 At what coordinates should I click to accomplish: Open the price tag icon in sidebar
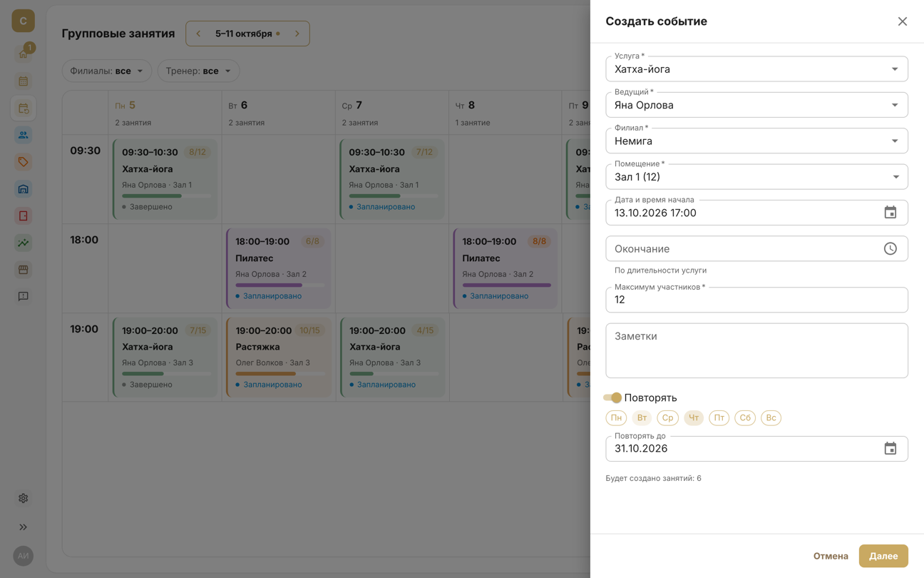(x=24, y=162)
